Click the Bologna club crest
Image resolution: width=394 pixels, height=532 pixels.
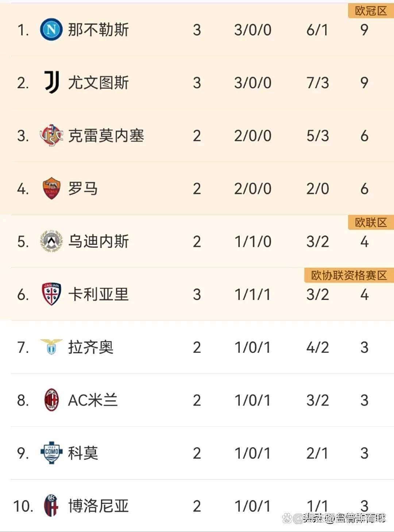click(x=51, y=506)
